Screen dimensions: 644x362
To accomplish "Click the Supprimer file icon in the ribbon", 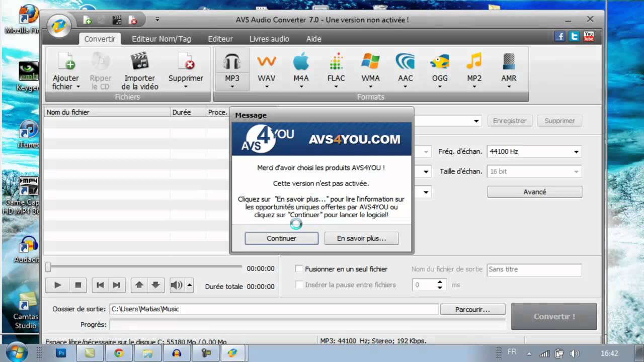I will [x=186, y=62].
